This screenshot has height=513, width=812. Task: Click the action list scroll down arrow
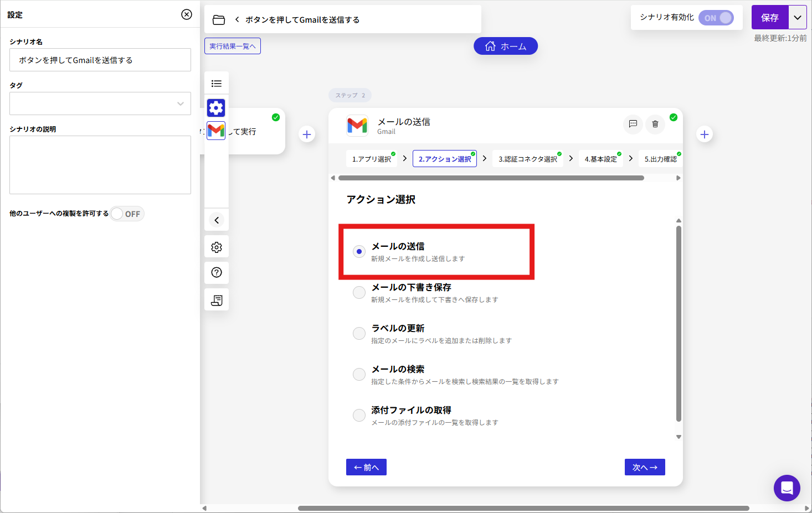point(679,437)
